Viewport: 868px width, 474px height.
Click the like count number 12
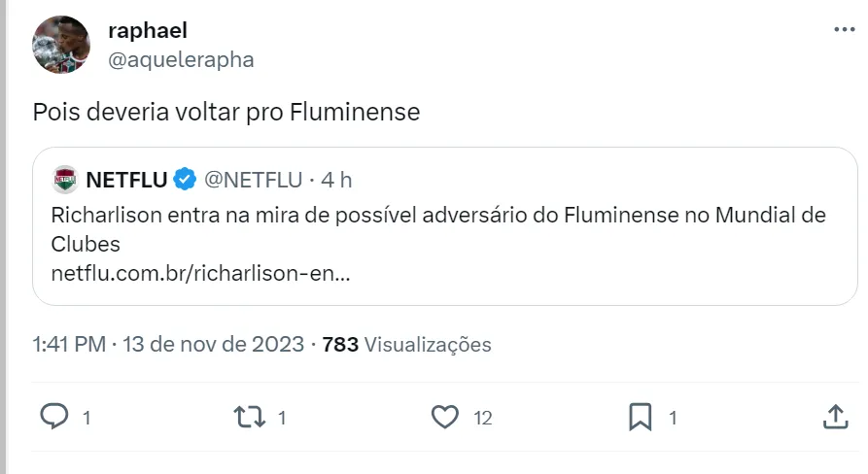pyautogui.click(x=482, y=418)
